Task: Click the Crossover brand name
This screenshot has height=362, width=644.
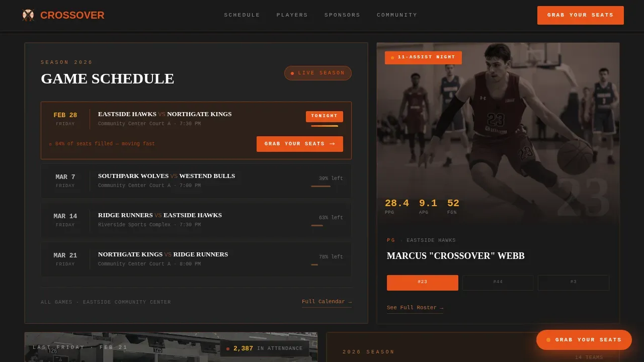Action: pyautogui.click(x=72, y=15)
